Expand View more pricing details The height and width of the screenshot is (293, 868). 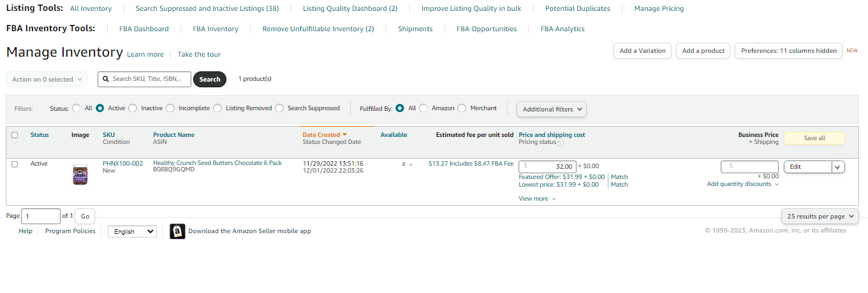pyautogui.click(x=537, y=199)
